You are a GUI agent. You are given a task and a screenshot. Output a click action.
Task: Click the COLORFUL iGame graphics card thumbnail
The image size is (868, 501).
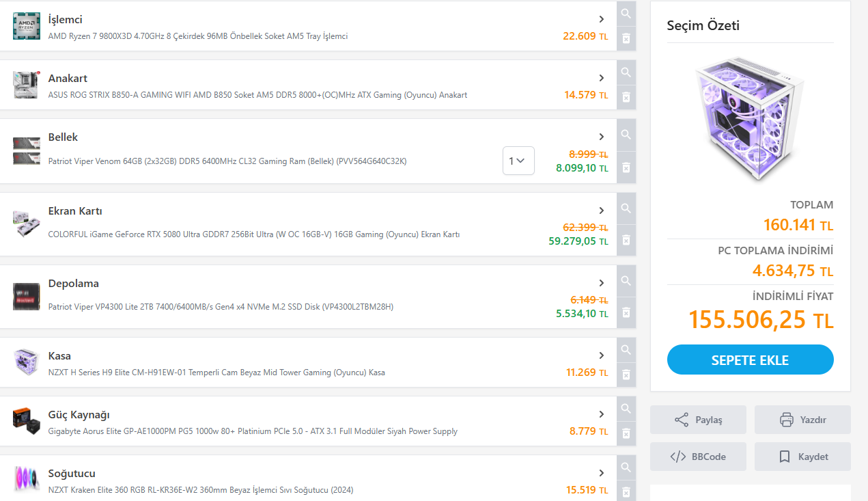coord(26,224)
